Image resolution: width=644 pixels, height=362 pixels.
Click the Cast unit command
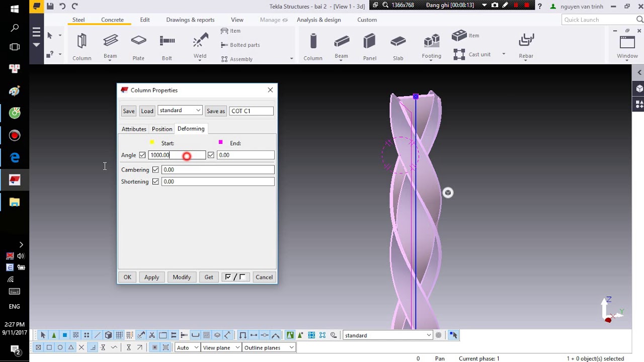coord(472,54)
